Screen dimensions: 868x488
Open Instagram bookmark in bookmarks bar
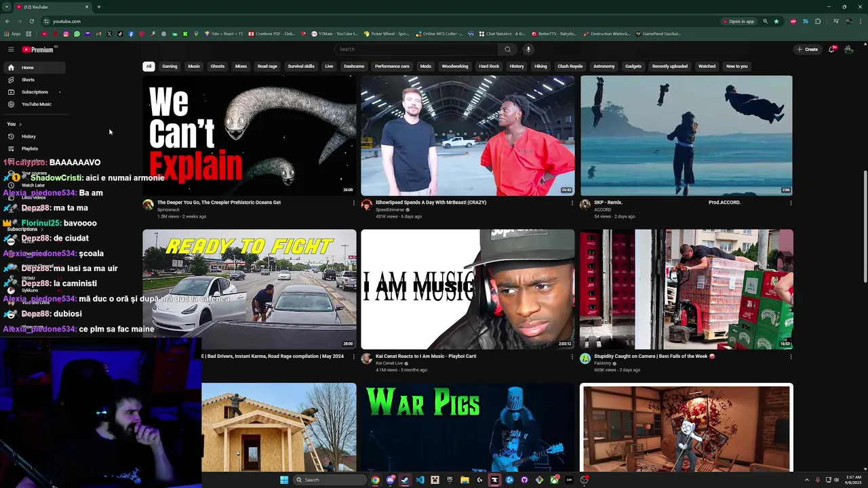click(x=66, y=34)
